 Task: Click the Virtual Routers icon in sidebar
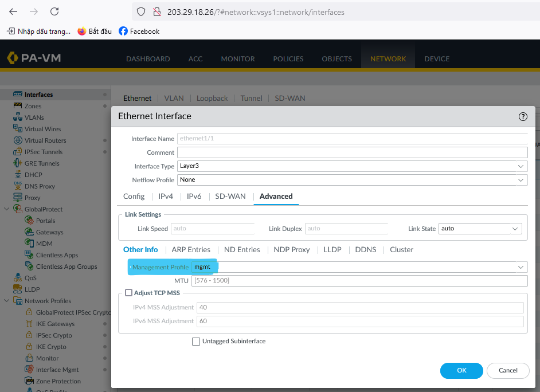[x=18, y=140]
